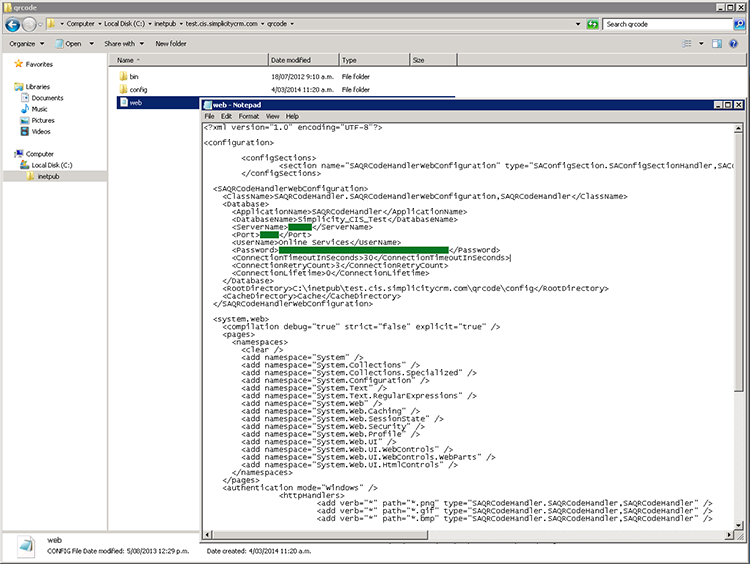The height and width of the screenshot is (564, 750).
Task: Click the DatabaseName line in Notepad
Action: [345, 220]
